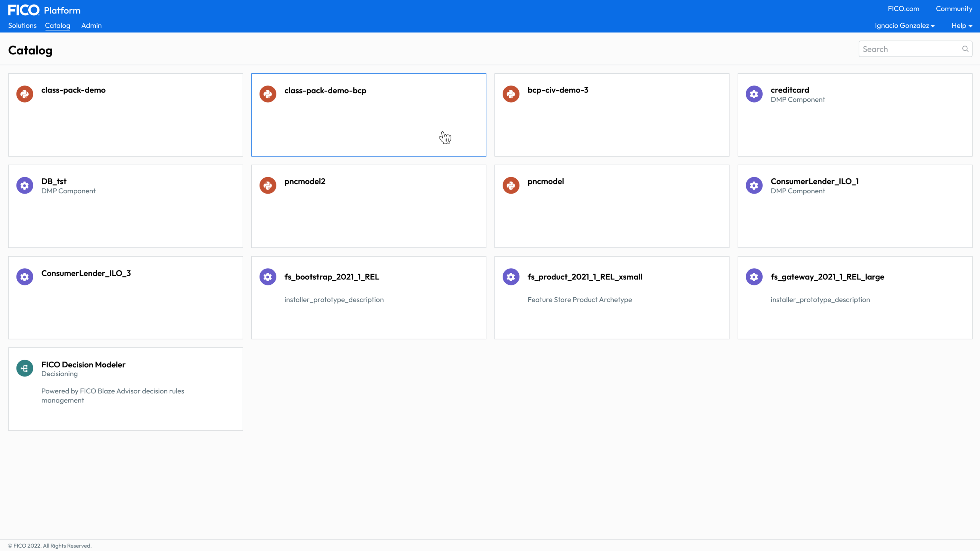The height and width of the screenshot is (551, 980).
Task: Open the class-pack-demo-bcp title
Action: coord(325,90)
